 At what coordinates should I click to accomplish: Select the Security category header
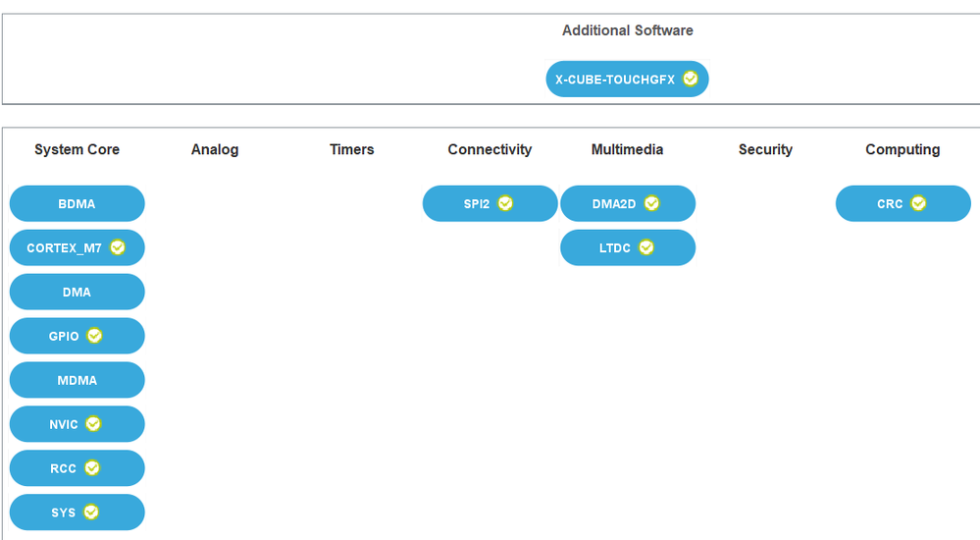[765, 149]
